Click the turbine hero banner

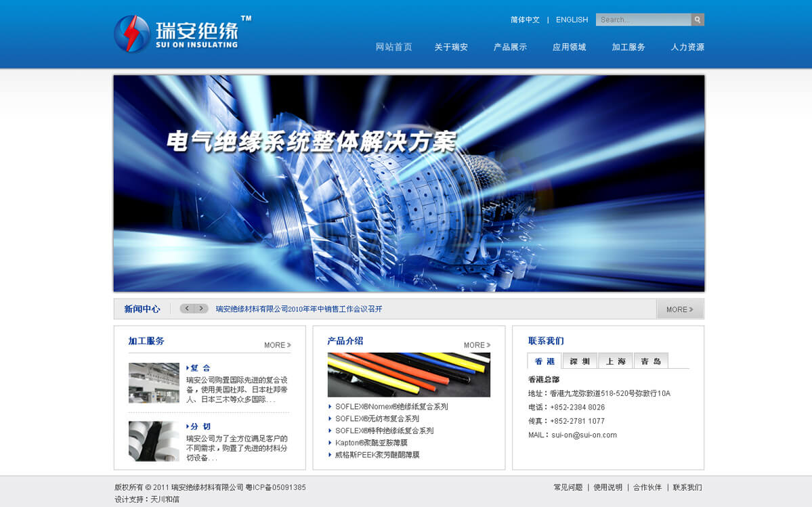[408, 183]
